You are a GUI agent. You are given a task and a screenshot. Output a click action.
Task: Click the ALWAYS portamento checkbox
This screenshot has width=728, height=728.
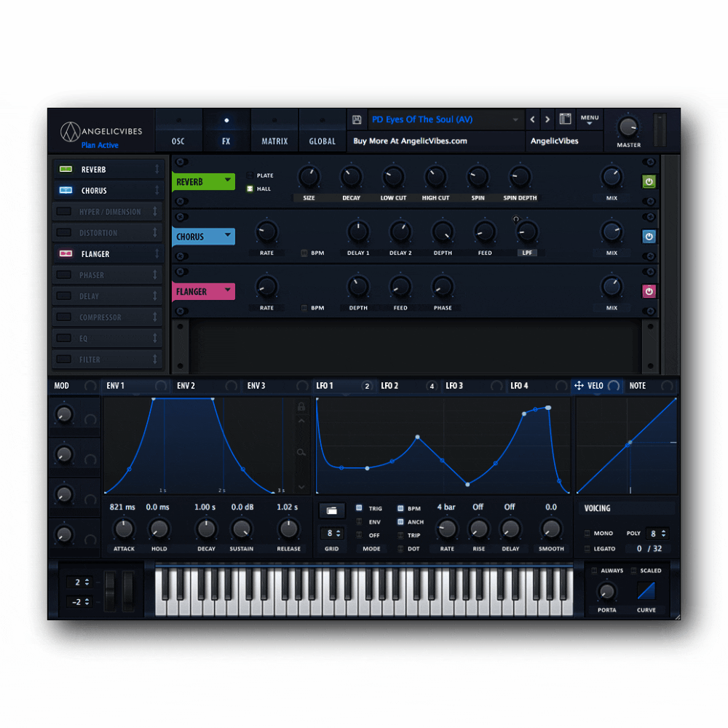tap(594, 571)
